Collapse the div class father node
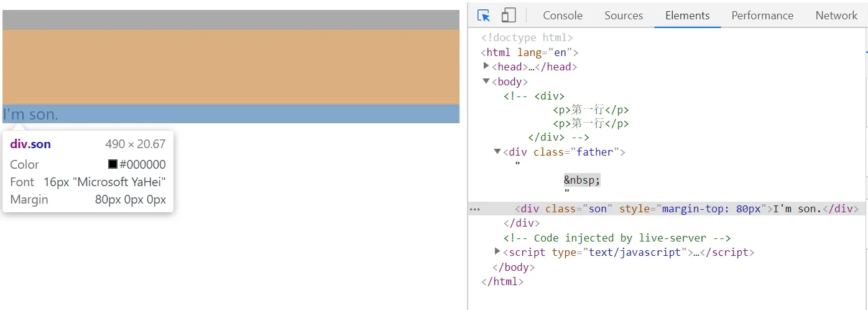This screenshot has height=310, width=868. [497, 151]
